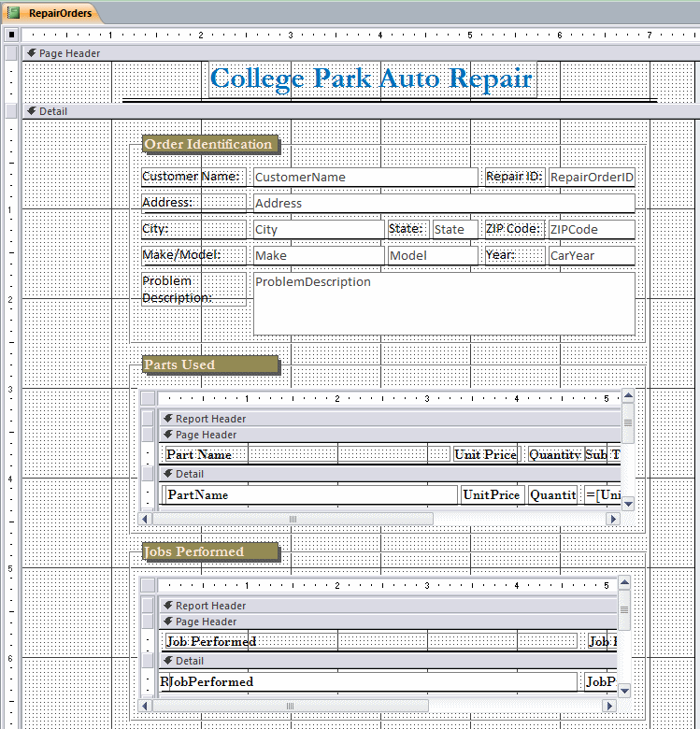Click horizontal scrollbar thumb in Jobs Performed subreport
The height and width of the screenshot is (729, 700).
click(290, 706)
